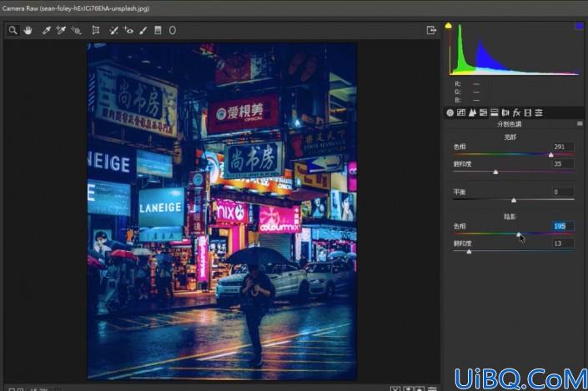This screenshot has width=588, height=391.
Task: Click the Highlights saturation slider handle
Action: tap(495, 172)
